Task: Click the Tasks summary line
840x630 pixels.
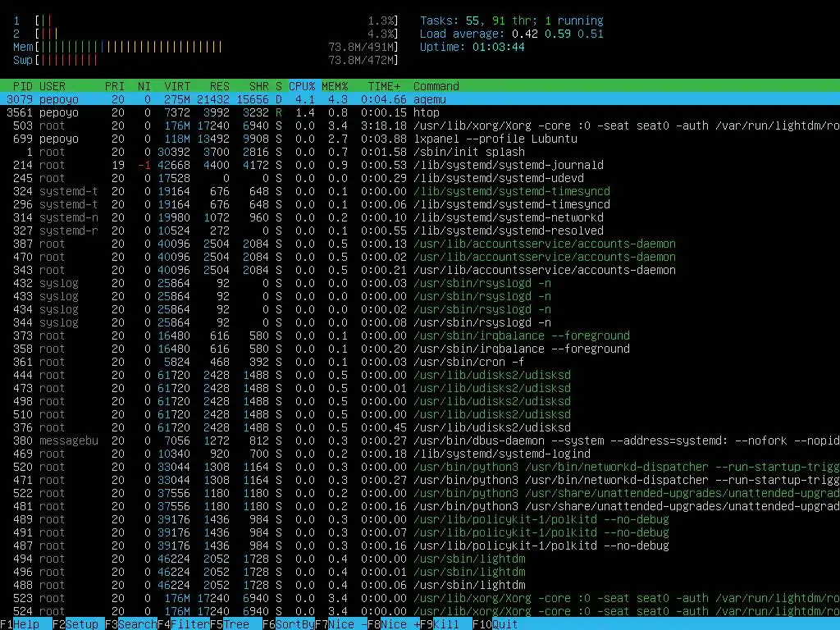Action: tap(512, 21)
